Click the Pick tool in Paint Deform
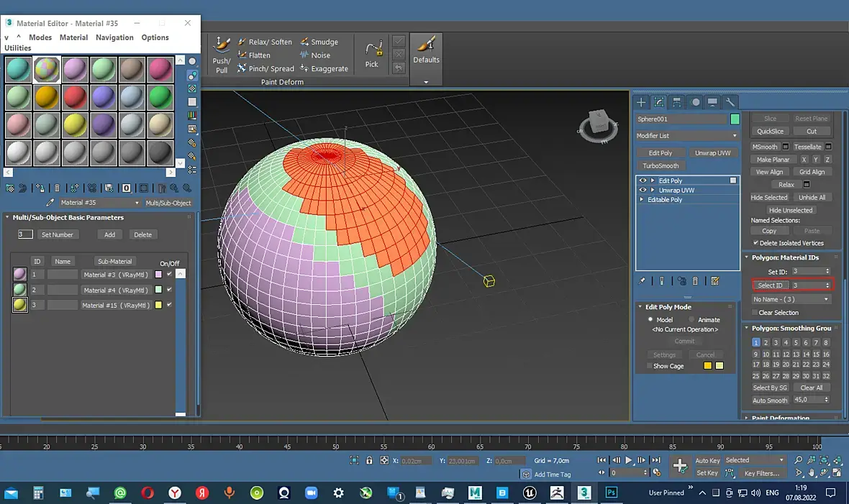 point(372,55)
